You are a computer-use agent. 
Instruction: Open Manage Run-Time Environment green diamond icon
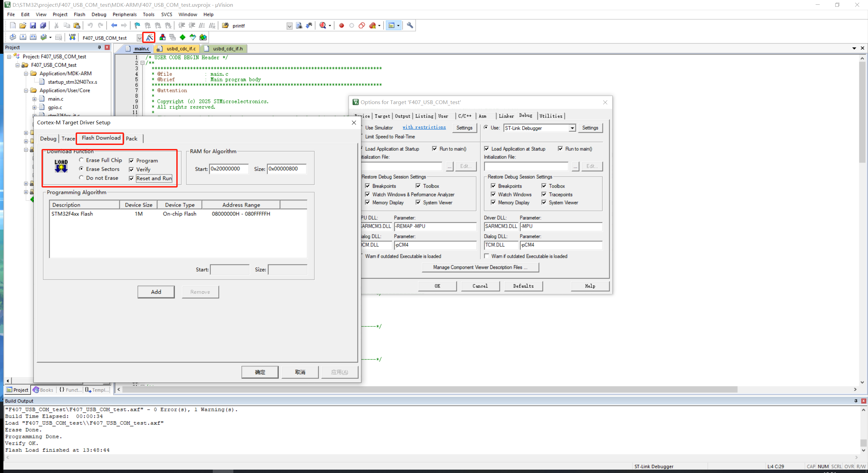[x=183, y=37]
